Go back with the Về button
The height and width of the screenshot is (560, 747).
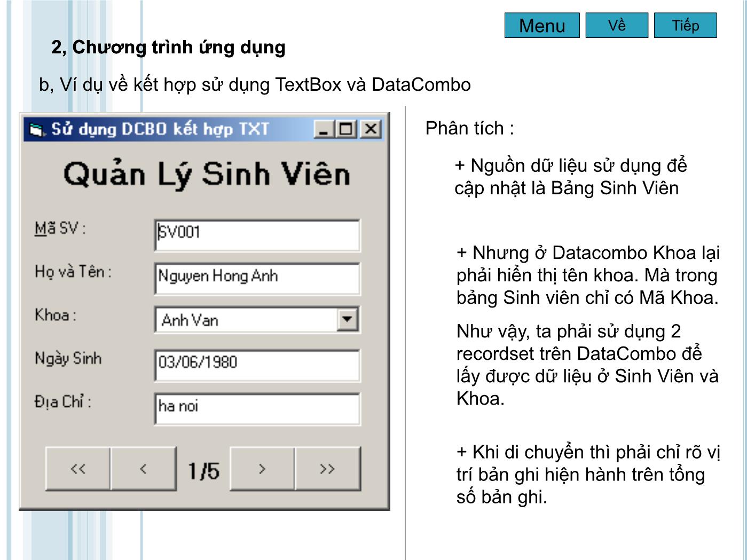[x=617, y=25]
